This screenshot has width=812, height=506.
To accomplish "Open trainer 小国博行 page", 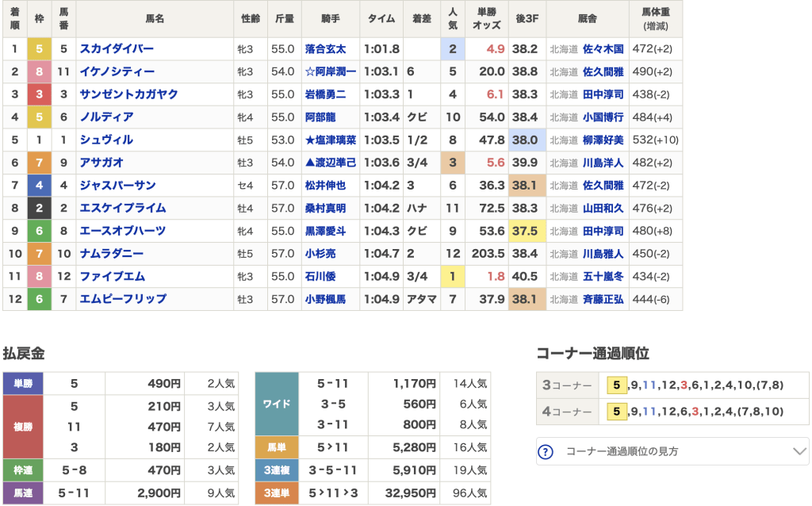I will pyautogui.click(x=603, y=117).
